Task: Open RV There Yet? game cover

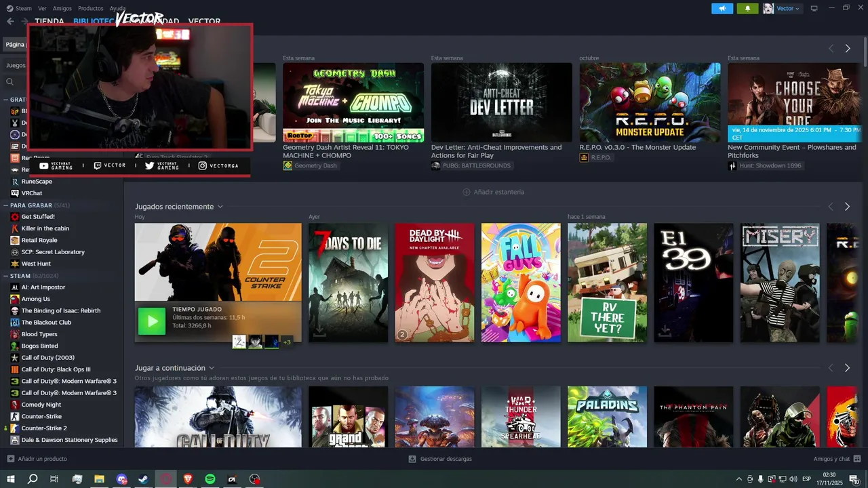Action: tap(607, 283)
